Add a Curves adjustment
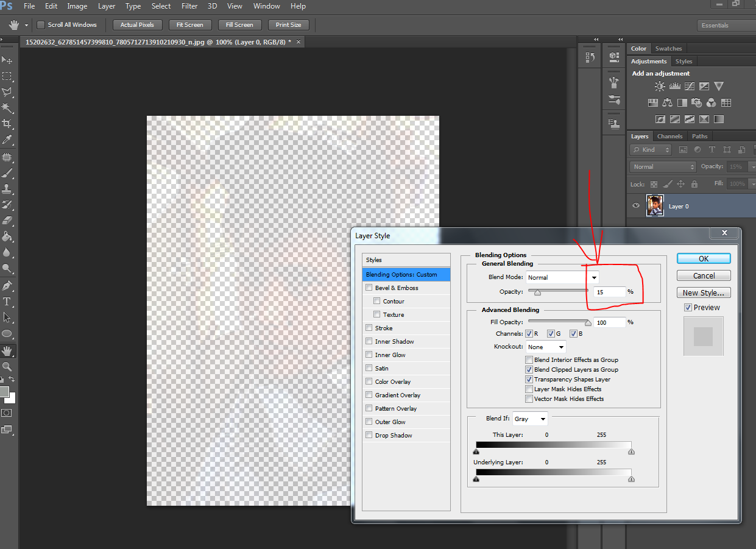Image resolution: width=756 pixels, height=549 pixels. [689, 87]
